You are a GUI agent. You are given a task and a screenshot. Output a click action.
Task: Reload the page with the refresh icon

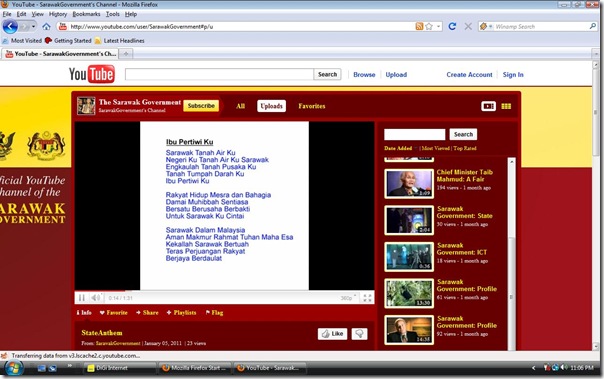[x=452, y=26]
